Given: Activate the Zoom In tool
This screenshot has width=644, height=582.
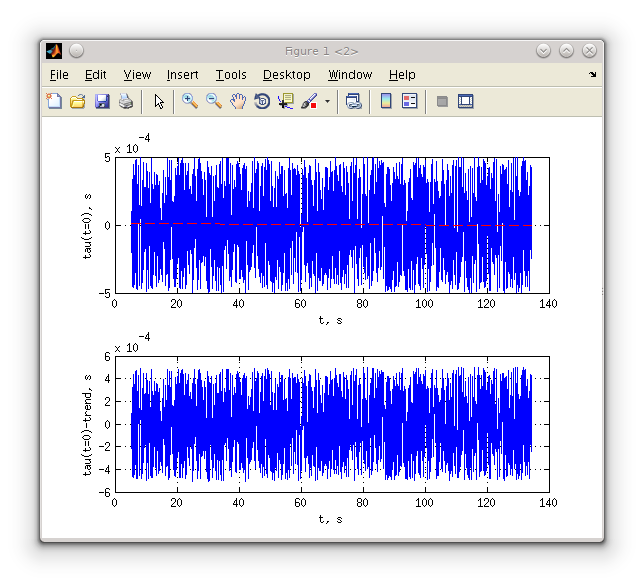Looking at the screenshot, I should 189,101.
